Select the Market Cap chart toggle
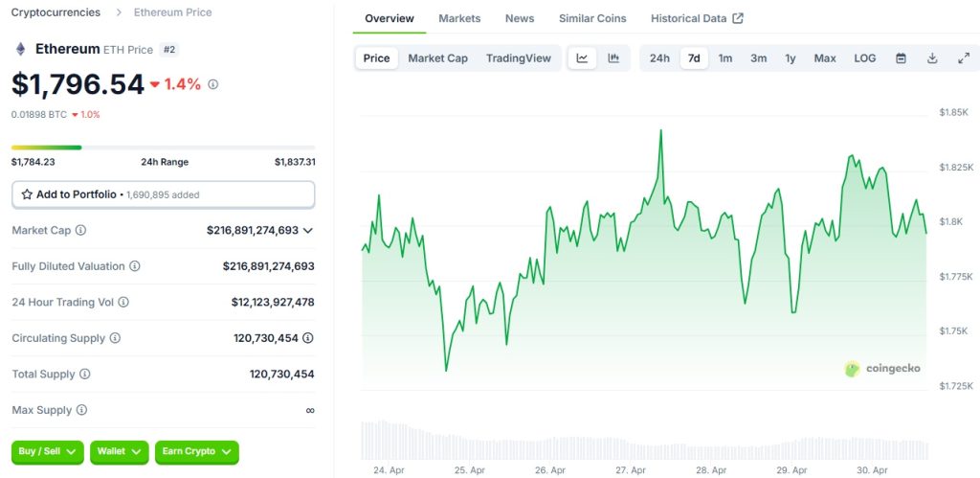 (437, 58)
